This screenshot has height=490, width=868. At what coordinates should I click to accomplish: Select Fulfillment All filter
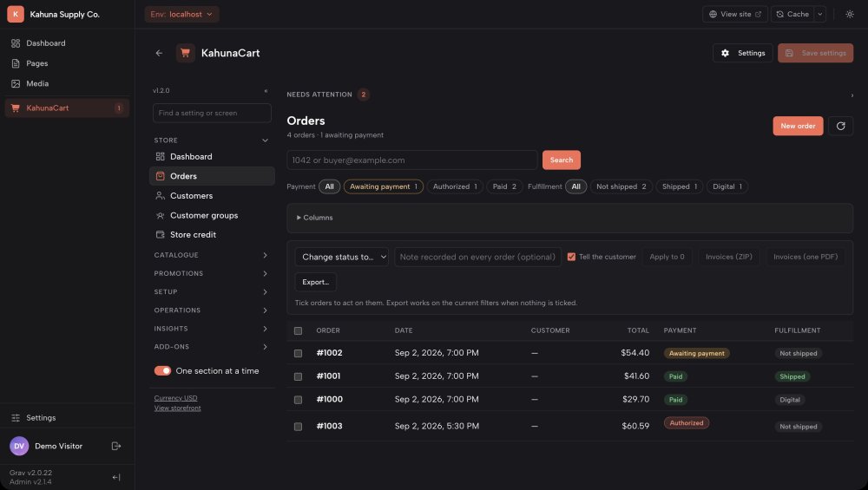pyautogui.click(x=575, y=186)
